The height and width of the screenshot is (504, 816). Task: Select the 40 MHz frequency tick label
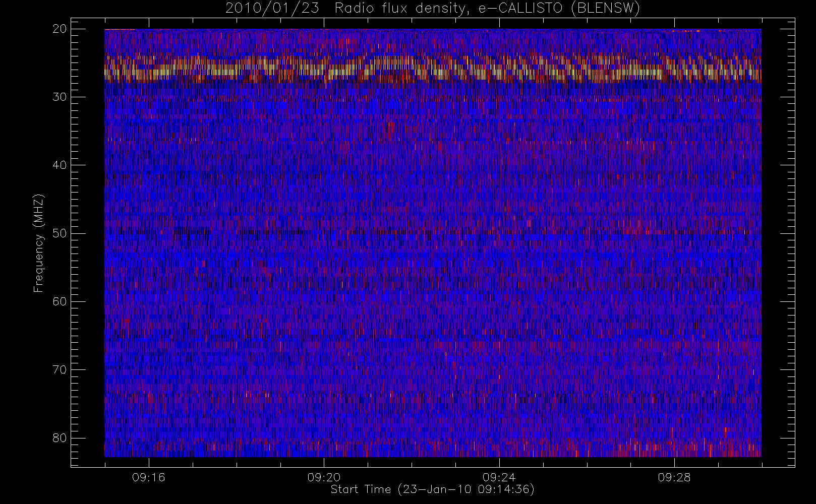point(60,165)
